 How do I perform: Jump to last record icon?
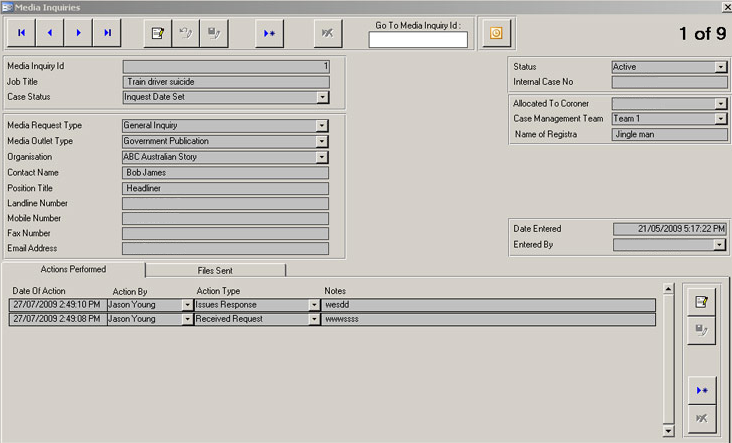click(x=107, y=33)
